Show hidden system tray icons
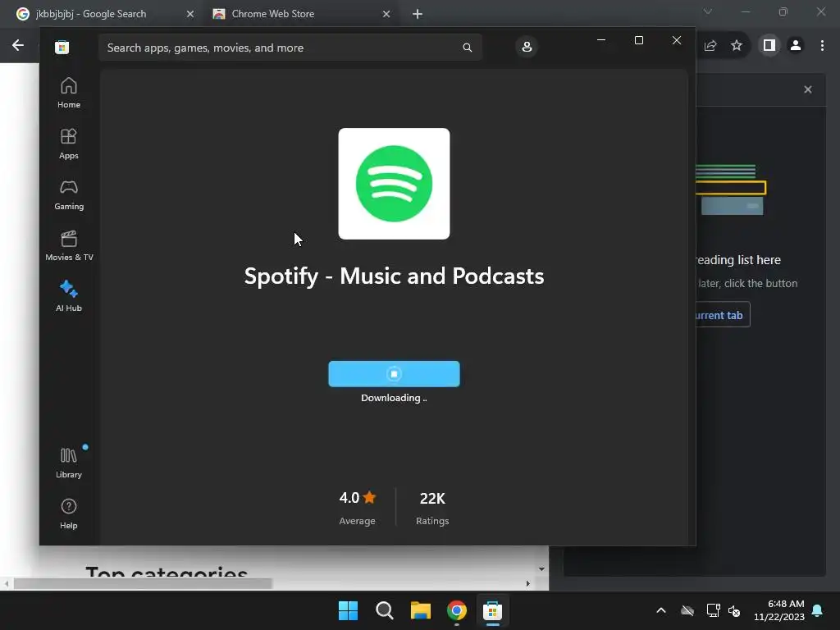The image size is (840, 630). coord(661,610)
